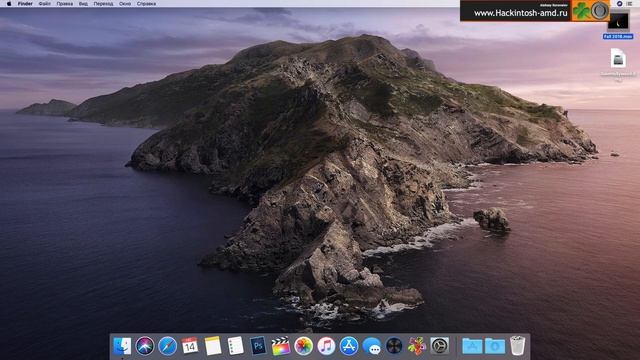Image resolution: width=640 pixels, height=360 pixels.
Task: Open the dark round app icon beside Messages
Action: coord(394,346)
